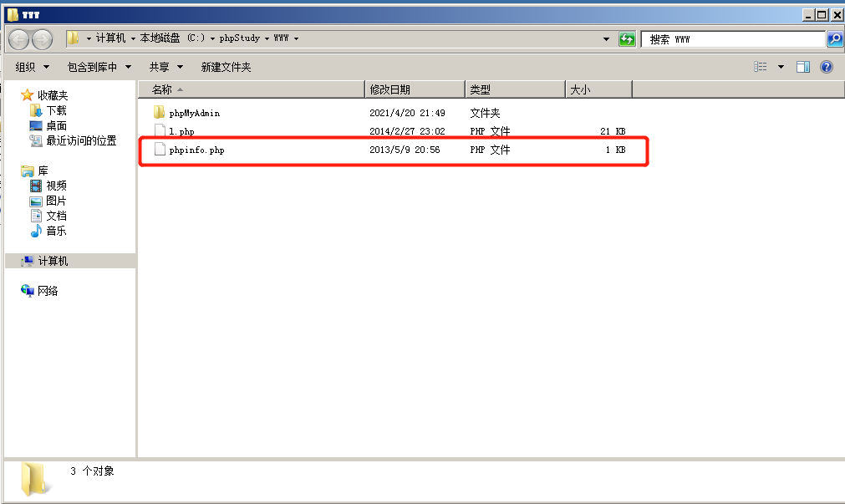Open the 共享 menu
The image size is (845, 504).
166,67
